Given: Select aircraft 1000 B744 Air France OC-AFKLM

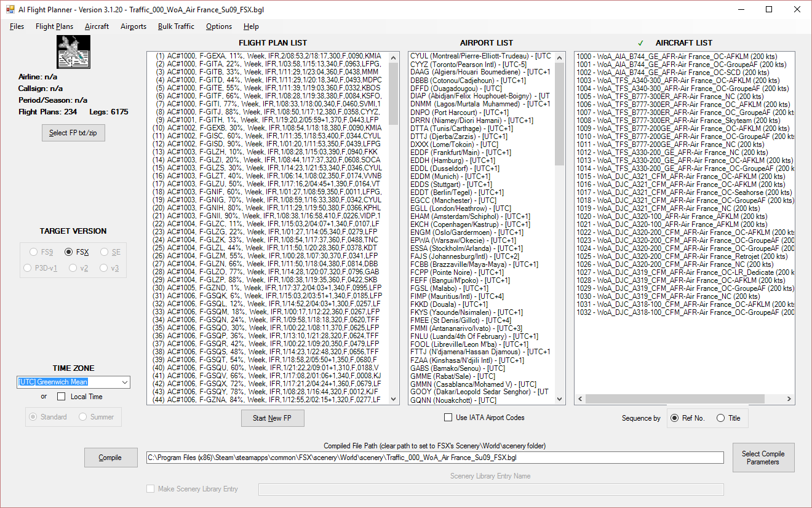Looking at the screenshot, I should pos(685,56).
